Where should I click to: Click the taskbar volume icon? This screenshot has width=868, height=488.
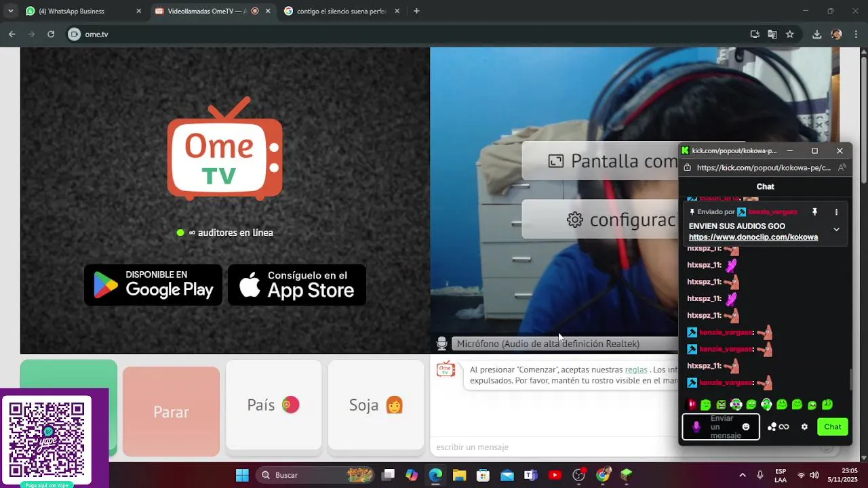[814, 475]
